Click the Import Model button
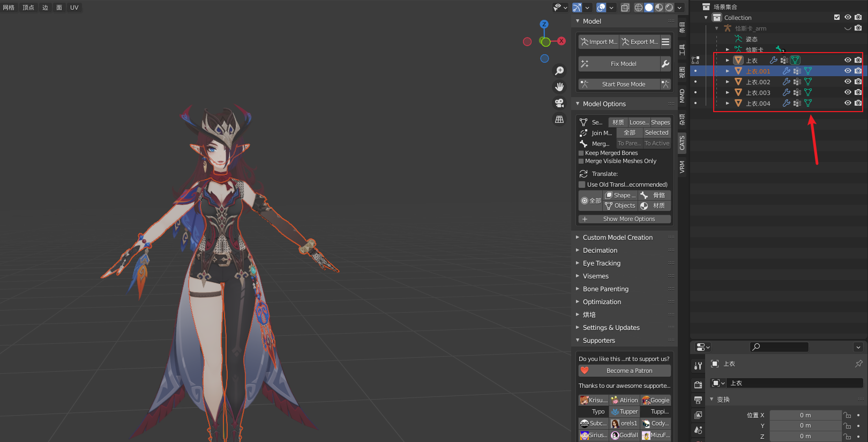Screen dimensions: 868x442 click(598, 42)
